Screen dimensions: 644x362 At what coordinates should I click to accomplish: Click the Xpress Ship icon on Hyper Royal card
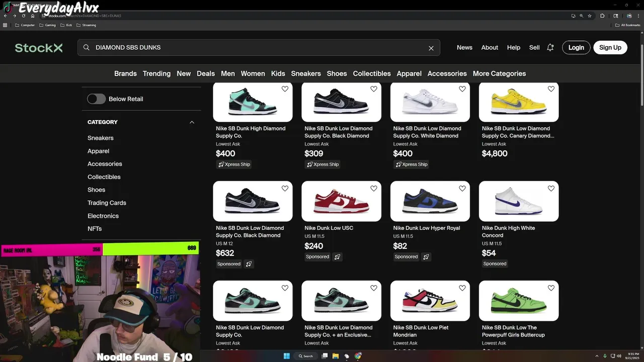pos(426,257)
